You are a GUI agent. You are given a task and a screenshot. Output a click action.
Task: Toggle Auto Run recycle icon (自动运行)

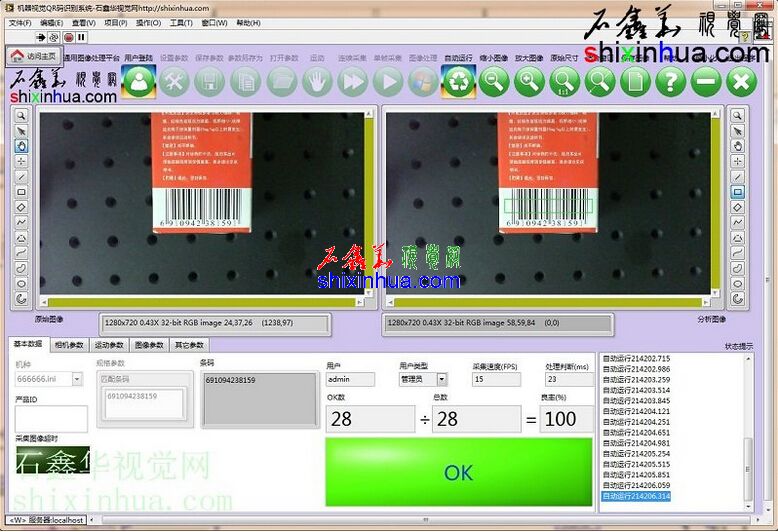click(458, 81)
